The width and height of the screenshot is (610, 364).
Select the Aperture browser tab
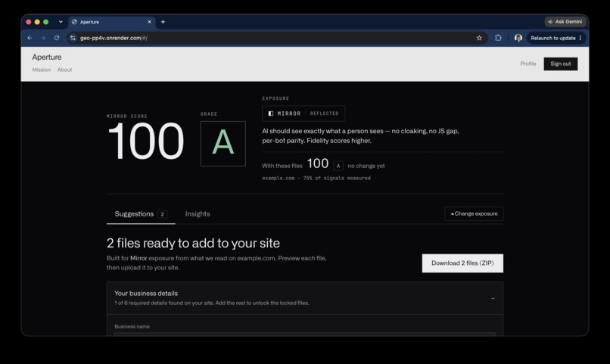pos(112,22)
